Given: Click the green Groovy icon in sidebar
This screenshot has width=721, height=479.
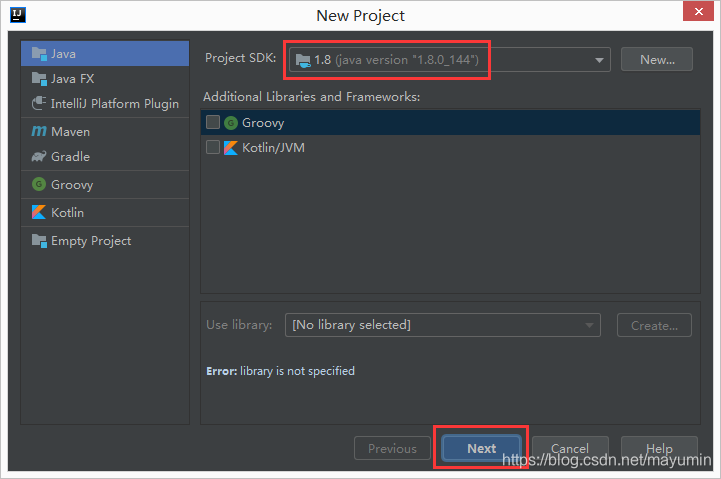Looking at the screenshot, I should click(39, 184).
